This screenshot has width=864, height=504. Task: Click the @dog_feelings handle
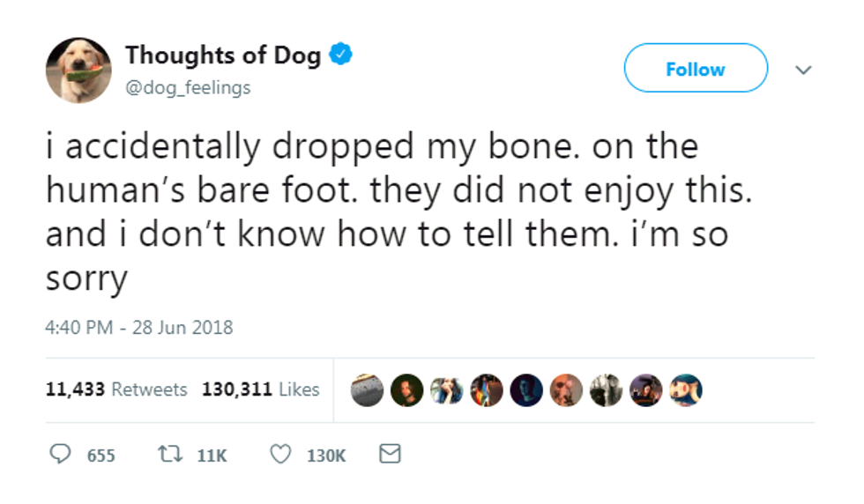coord(188,87)
